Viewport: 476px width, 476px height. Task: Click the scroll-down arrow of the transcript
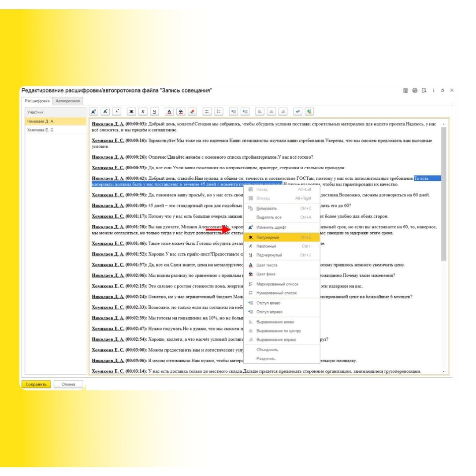click(444, 372)
